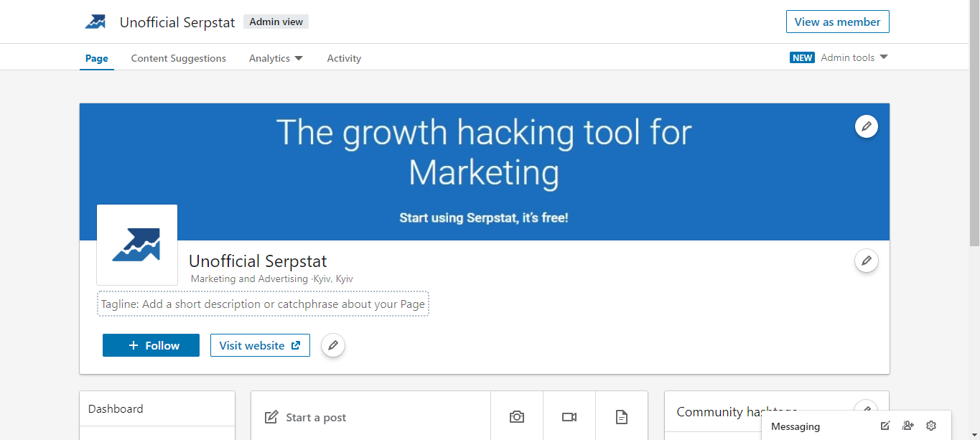Viewport: 980px width, 440px height.
Task: Click the Community hashtags heading
Action: 737,411
